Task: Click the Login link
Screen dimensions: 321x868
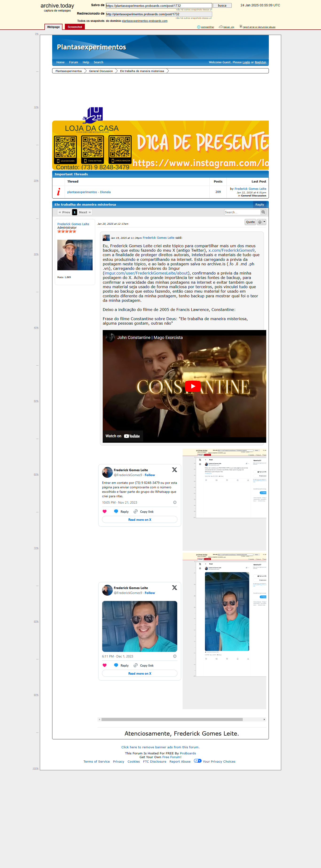Action: click(246, 62)
